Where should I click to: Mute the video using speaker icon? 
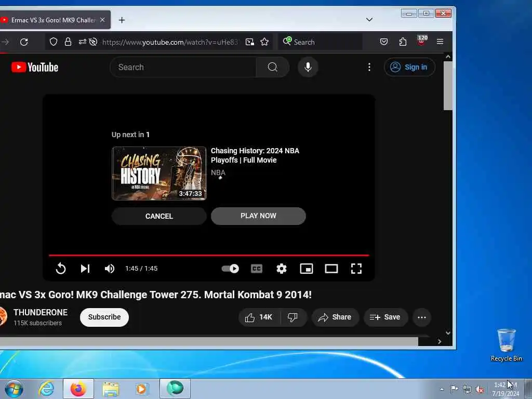tap(109, 269)
